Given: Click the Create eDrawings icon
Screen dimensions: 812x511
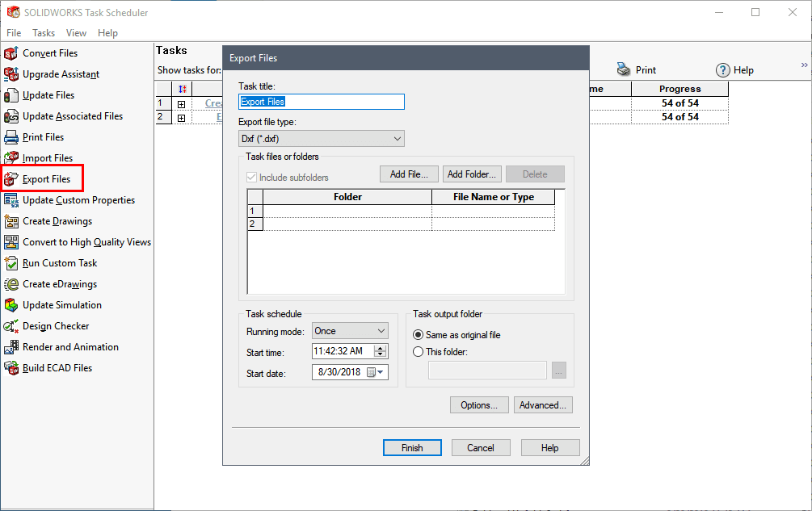Looking at the screenshot, I should point(11,284).
